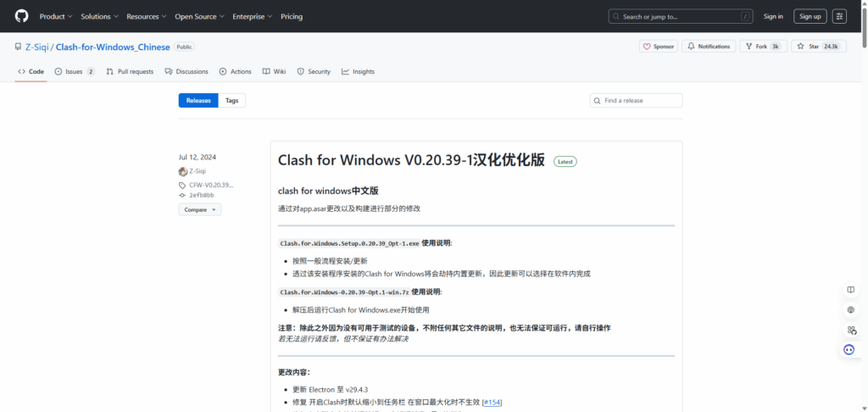Switch to the Code tab
This screenshot has width=868, height=412.
[x=31, y=71]
